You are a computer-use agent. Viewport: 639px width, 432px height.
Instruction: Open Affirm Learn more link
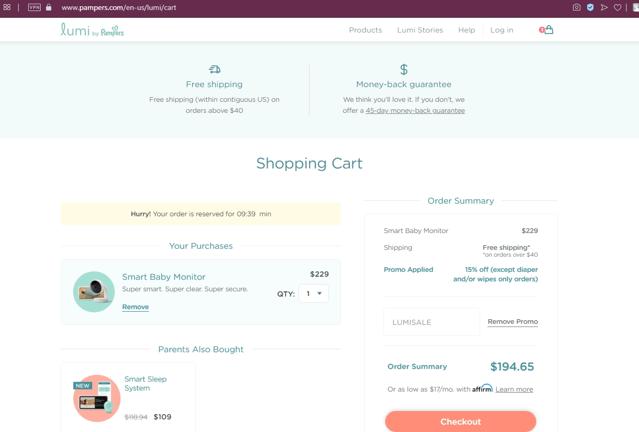pyautogui.click(x=514, y=389)
